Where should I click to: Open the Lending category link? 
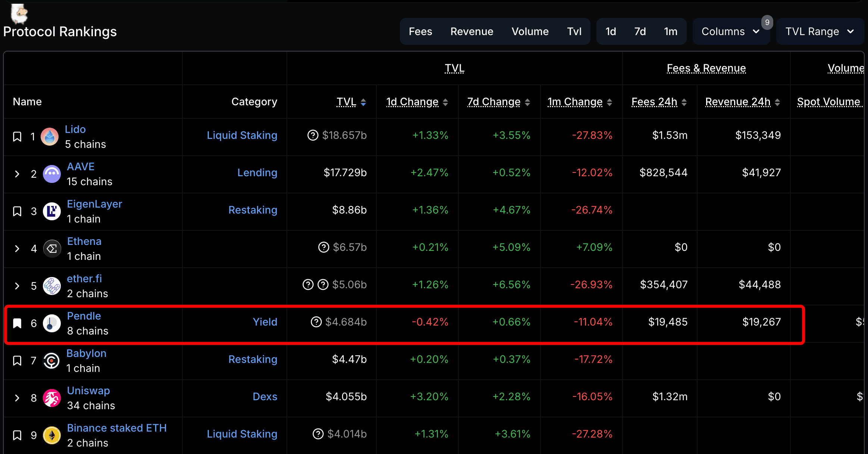(x=257, y=172)
